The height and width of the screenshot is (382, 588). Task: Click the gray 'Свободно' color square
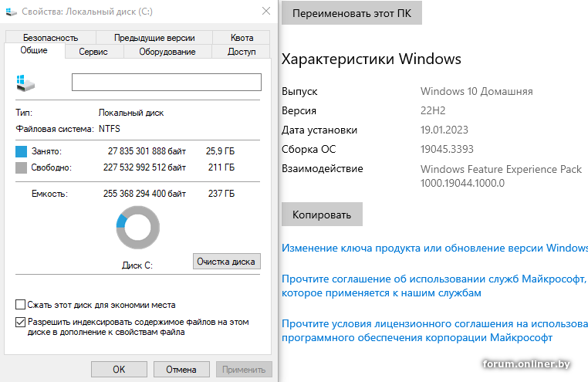click(x=21, y=167)
